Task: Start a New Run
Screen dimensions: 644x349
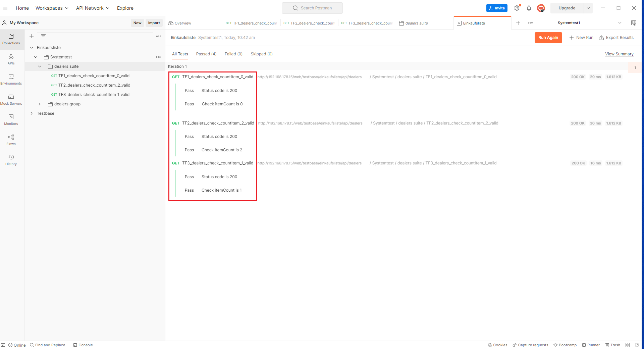Action: tap(581, 38)
